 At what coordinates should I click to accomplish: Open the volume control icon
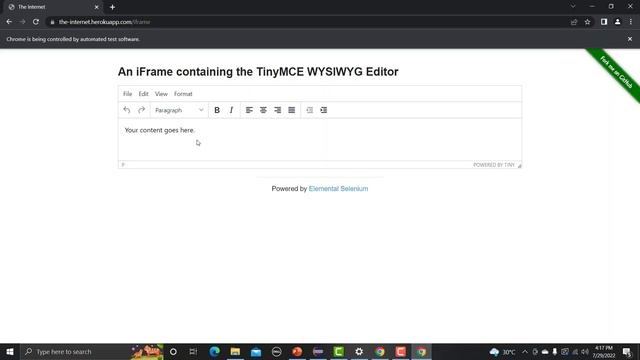585,351
